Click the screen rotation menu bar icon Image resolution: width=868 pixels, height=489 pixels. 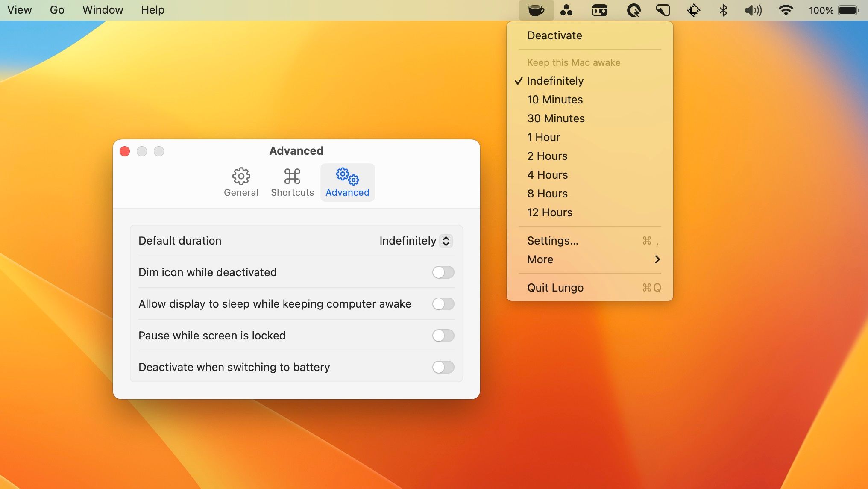coord(693,10)
